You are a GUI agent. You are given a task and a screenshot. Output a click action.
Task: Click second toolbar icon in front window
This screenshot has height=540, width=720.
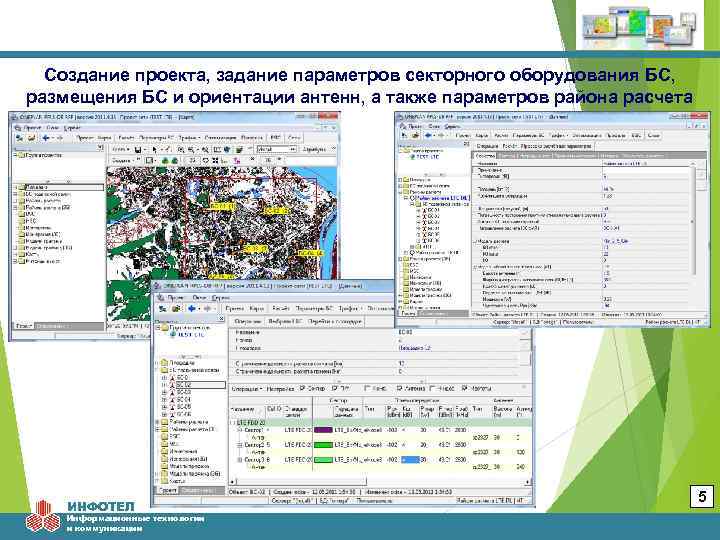175,309
